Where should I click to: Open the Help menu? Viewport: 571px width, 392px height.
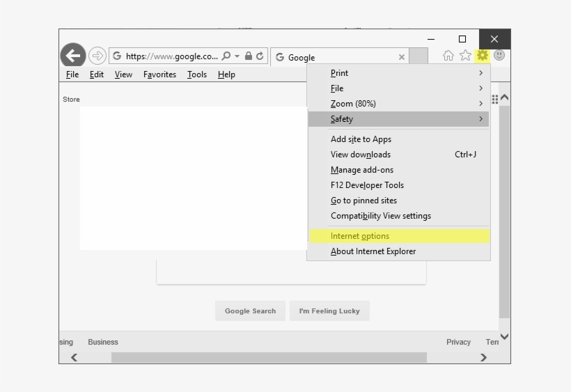(226, 75)
